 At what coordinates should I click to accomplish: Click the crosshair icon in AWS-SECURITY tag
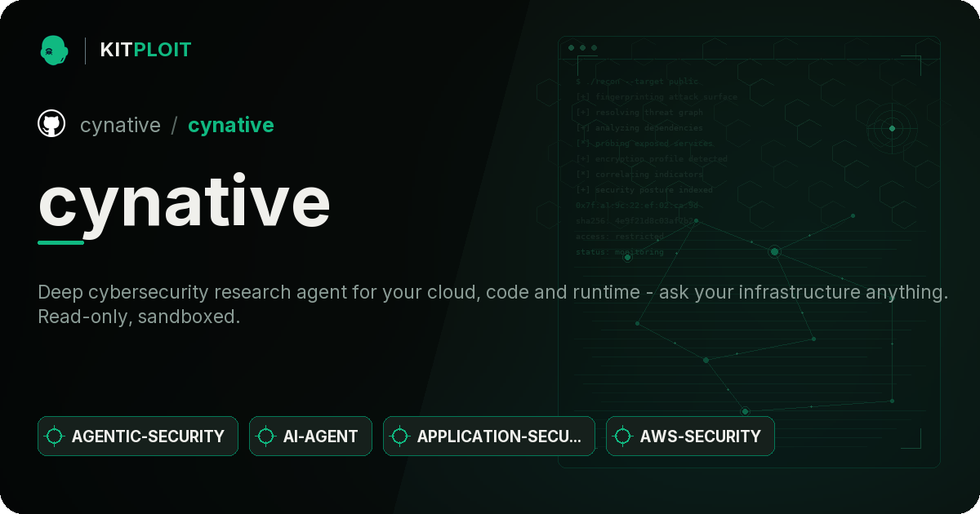click(x=623, y=436)
